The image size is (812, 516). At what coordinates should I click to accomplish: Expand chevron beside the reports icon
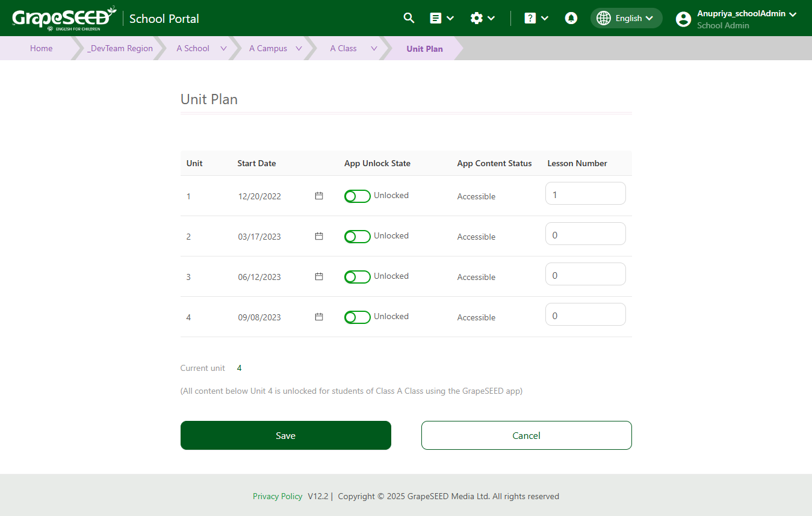(450, 18)
